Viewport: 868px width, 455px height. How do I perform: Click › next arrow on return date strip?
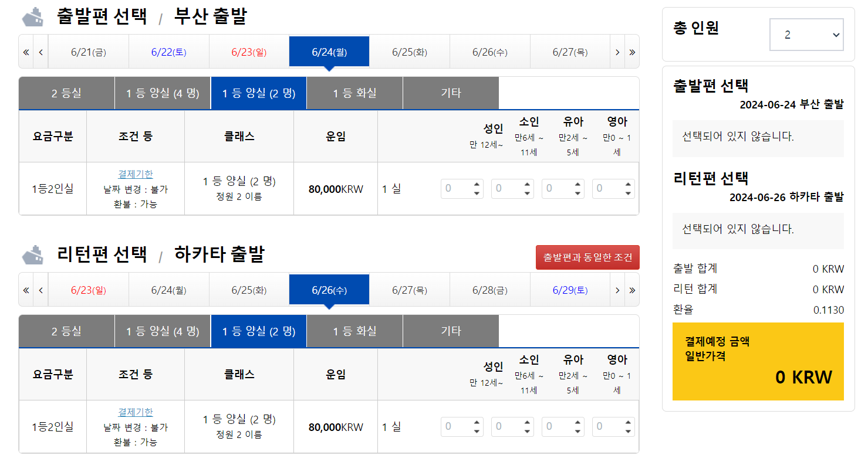(617, 289)
